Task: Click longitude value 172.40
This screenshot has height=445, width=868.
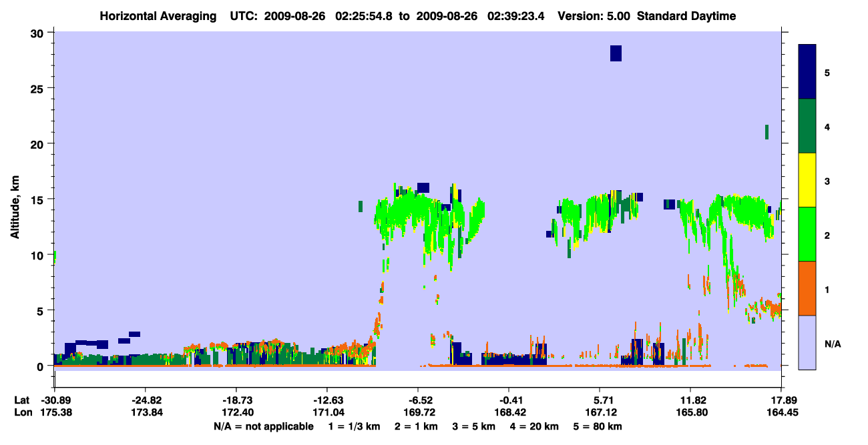Action: point(236,412)
